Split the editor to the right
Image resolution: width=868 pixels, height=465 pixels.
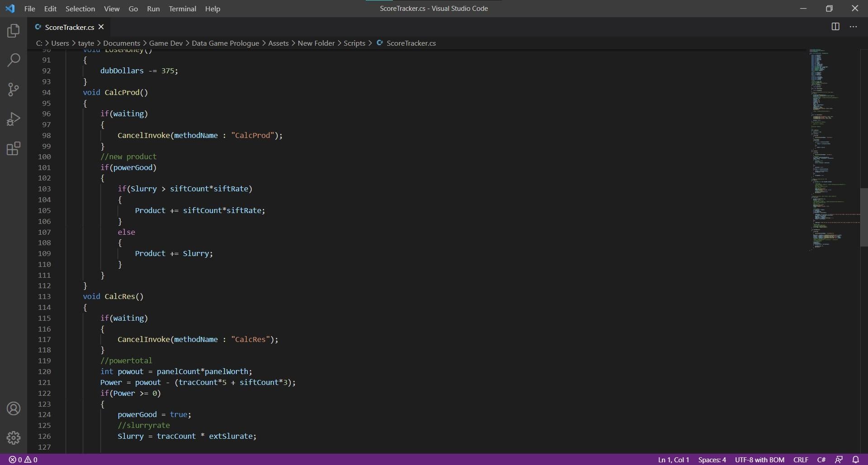point(835,27)
